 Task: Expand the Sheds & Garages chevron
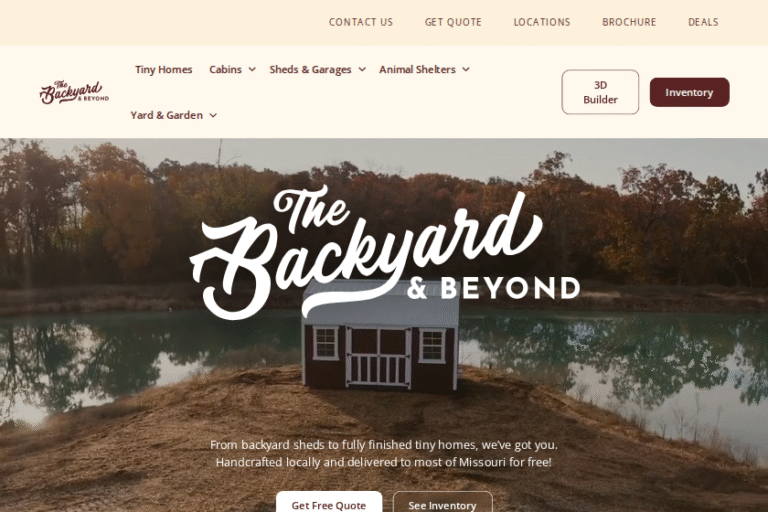[x=362, y=70]
